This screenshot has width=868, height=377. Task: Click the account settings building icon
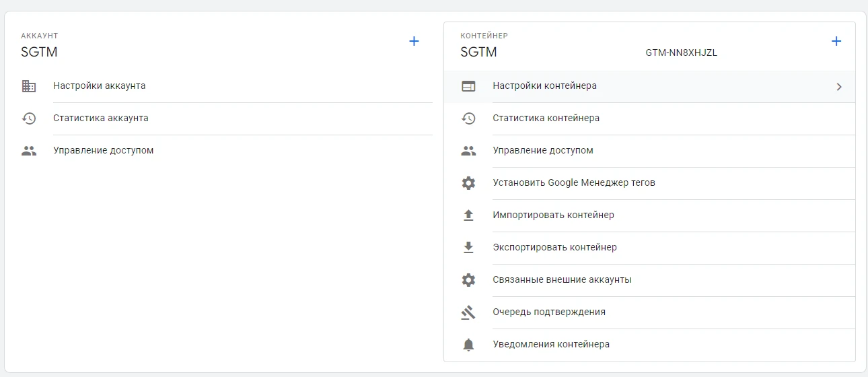pyautogui.click(x=29, y=86)
